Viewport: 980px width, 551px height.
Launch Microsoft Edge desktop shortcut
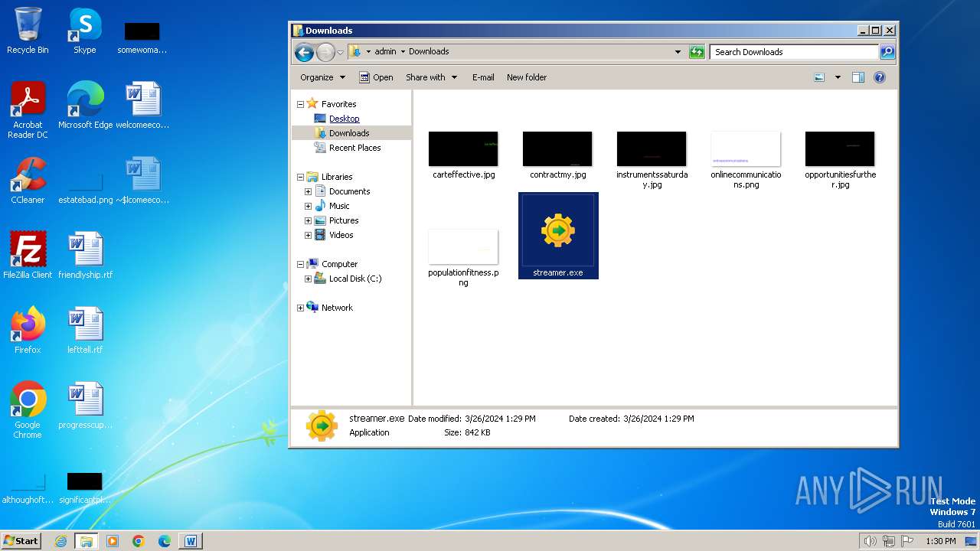[85, 106]
